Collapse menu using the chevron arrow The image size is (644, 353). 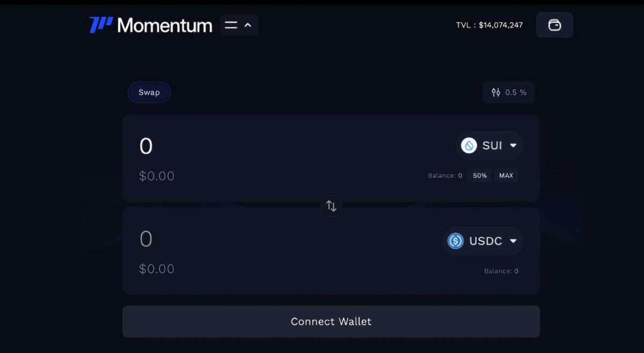(x=248, y=25)
